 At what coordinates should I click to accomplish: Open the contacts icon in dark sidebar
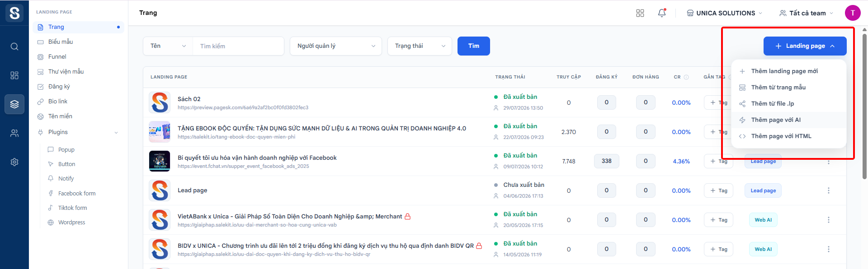[x=14, y=133]
